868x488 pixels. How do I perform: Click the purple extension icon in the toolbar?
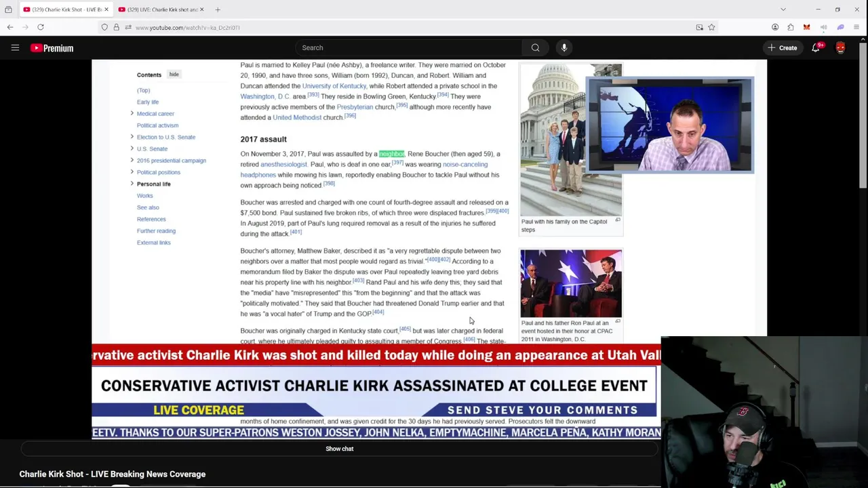click(x=840, y=27)
